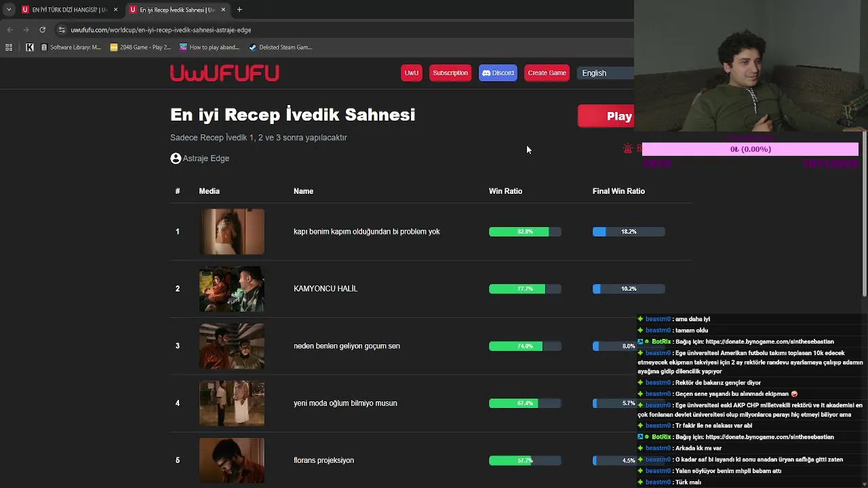This screenshot has height=488, width=868.
Task: Open thumbnail for kapı benim kapım row
Action: tap(232, 232)
